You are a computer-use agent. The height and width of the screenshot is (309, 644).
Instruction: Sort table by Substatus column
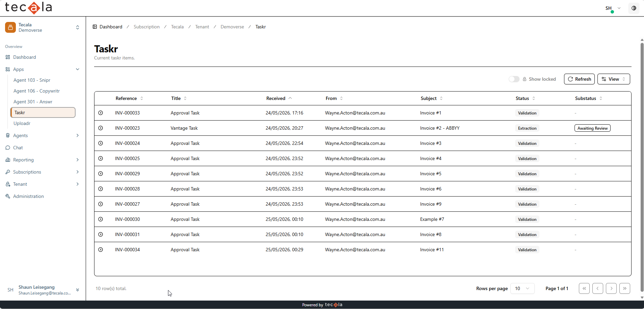589,98
